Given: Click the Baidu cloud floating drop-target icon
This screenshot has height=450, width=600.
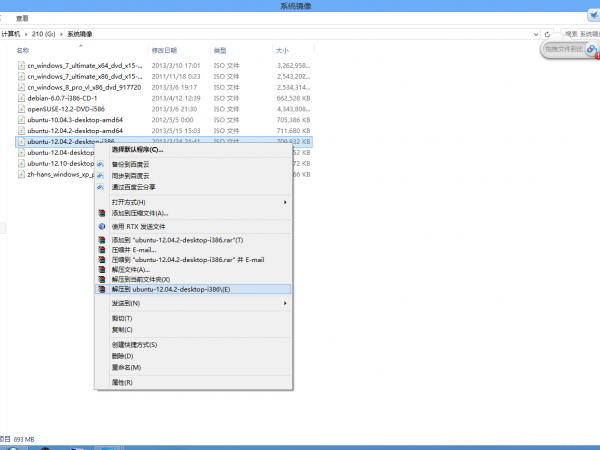Looking at the screenshot, I should [591, 50].
